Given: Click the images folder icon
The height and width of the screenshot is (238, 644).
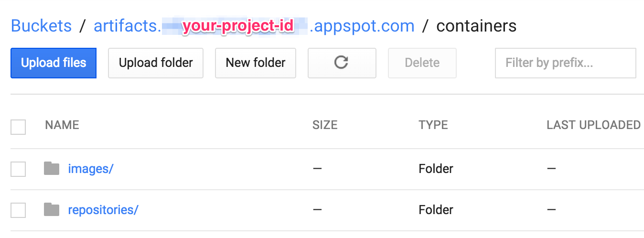Looking at the screenshot, I should (52, 168).
